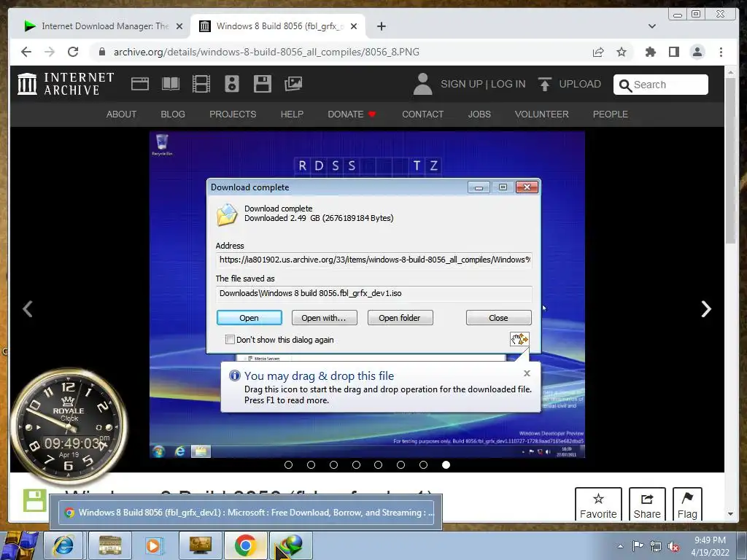Screen dimensions: 747x560
Task: Click the Open with... button
Action: (x=324, y=318)
